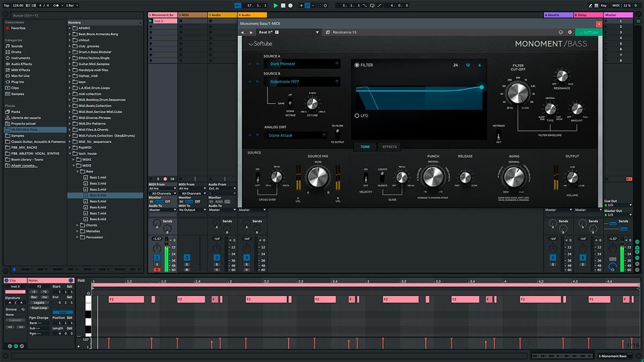Toggle the track 2 activator button
The image size is (644, 362).
187,258
